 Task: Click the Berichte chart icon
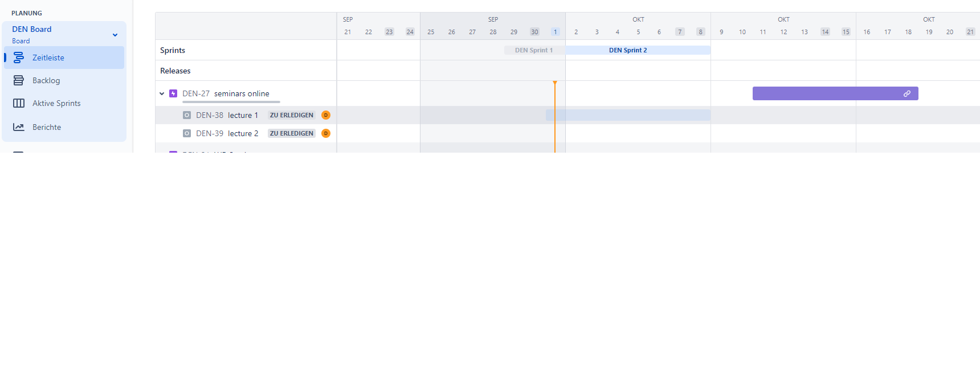[19, 127]
